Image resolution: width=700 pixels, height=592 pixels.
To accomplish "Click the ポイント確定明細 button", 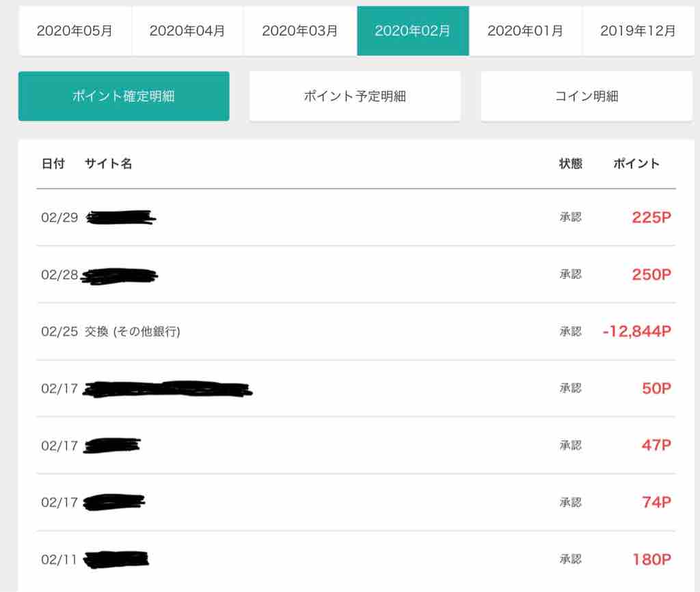I will [124, 96].
